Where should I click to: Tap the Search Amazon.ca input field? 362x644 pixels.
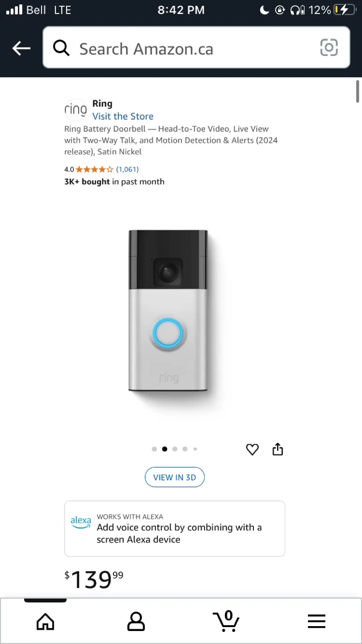[196, 47]
